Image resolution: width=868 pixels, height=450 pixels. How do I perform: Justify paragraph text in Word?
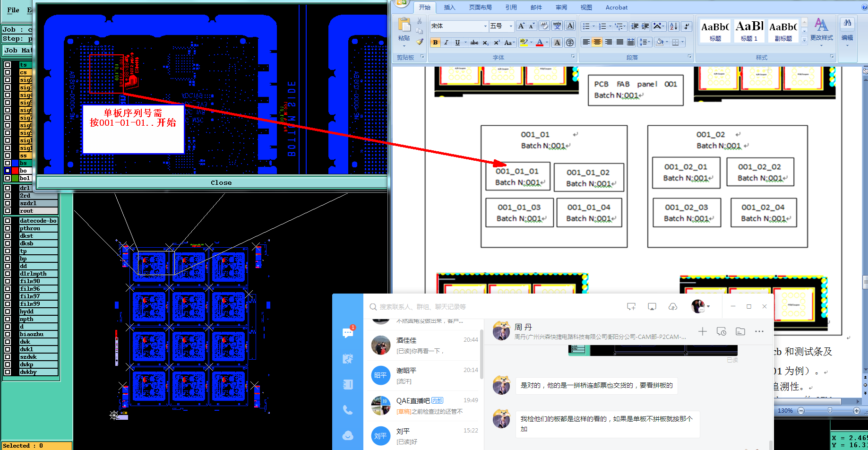point(619,42)
